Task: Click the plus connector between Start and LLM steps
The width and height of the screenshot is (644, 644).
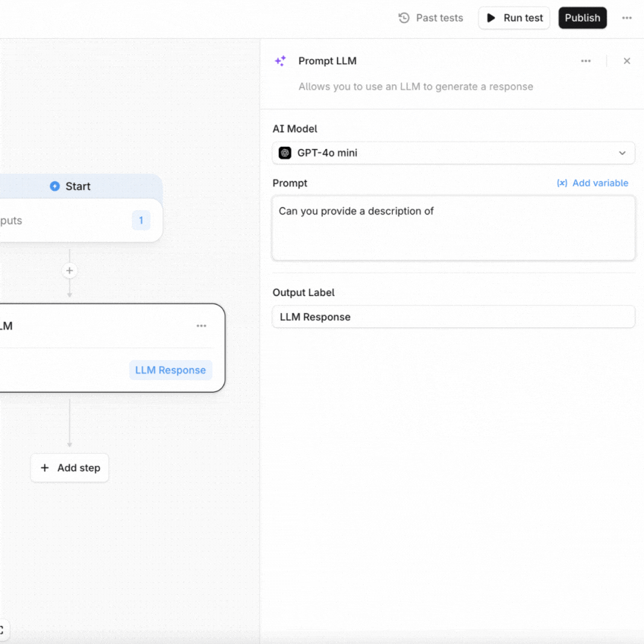Action: point(69,271)
